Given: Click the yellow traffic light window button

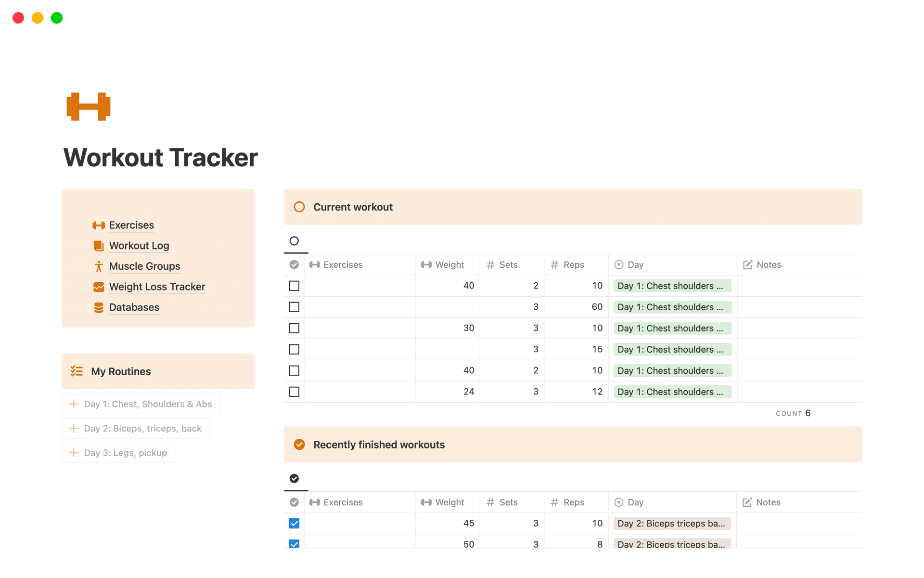Looking at the screenshot, I should pyautogui.click(x=37, y=18).
